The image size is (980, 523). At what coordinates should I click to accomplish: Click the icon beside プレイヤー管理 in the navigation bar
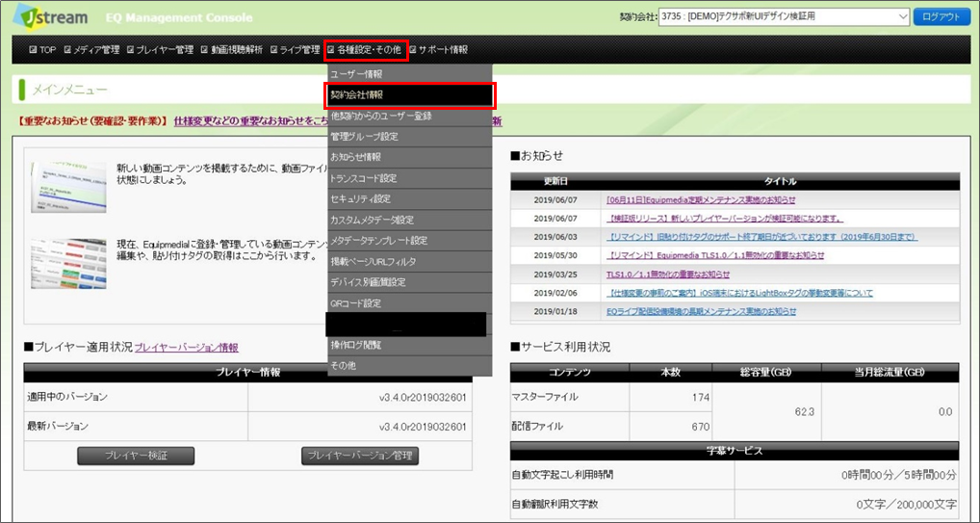coord(131,49)
